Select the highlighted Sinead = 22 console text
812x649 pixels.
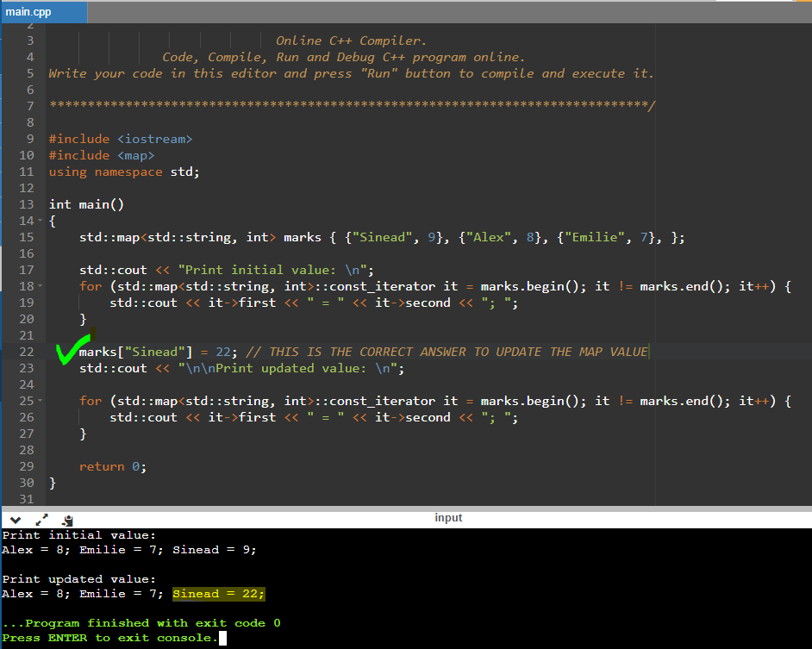click(x=217, y=593)
